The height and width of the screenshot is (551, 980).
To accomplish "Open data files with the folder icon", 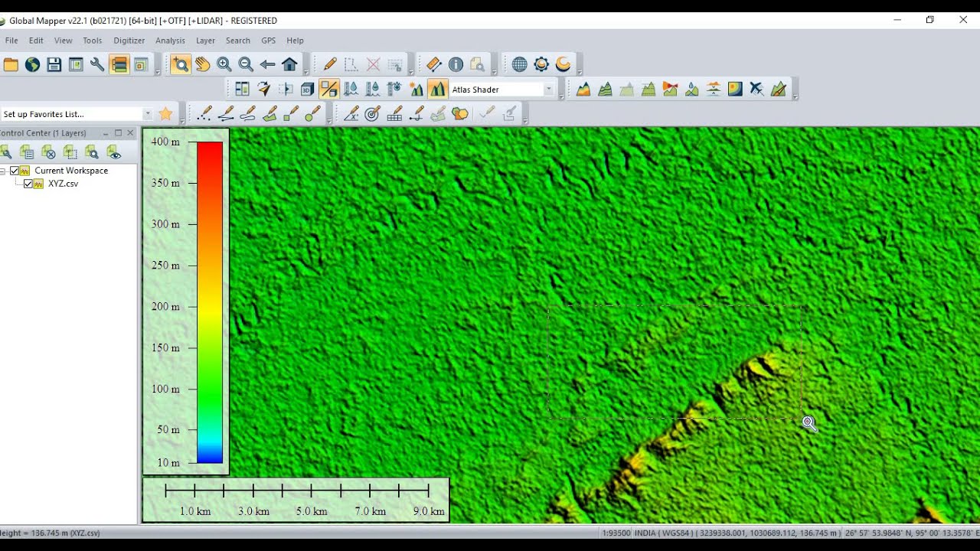I will point(11,65).
